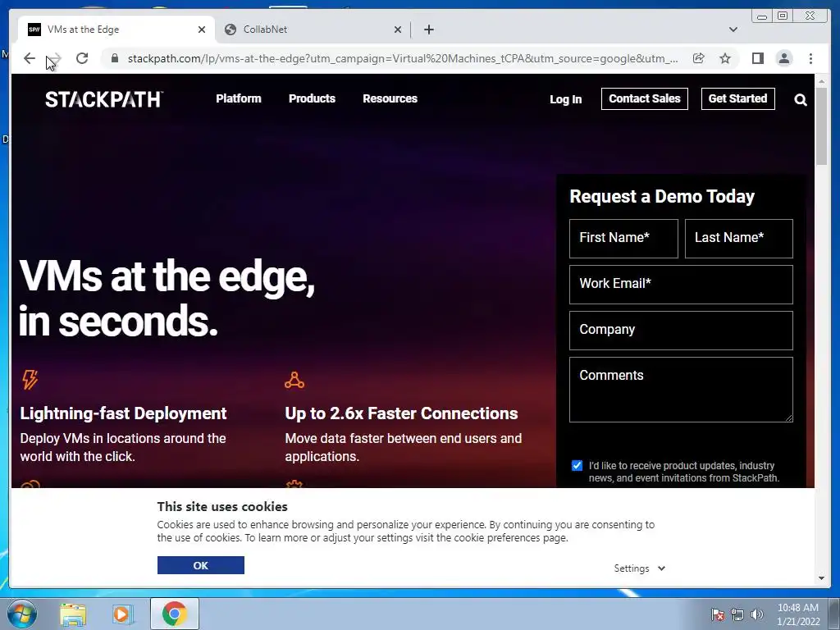Open the Resources menu

pyautogui.click(x=390, y=98)
